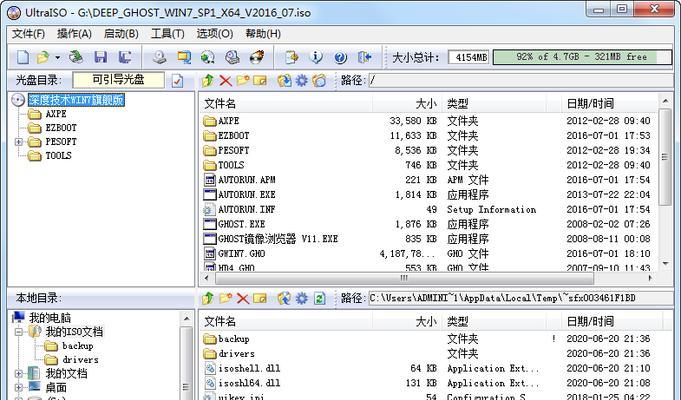Image resolution: width=681 pixels, height=400 pixels.
Task: Click the Rename icon in disc toolbar
Action: (260, 80)
